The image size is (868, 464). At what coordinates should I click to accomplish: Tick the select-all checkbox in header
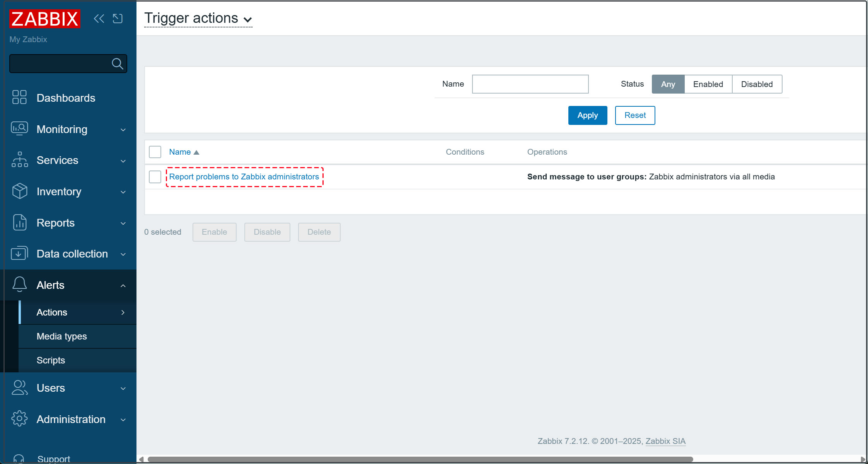(x=155, y=152)
